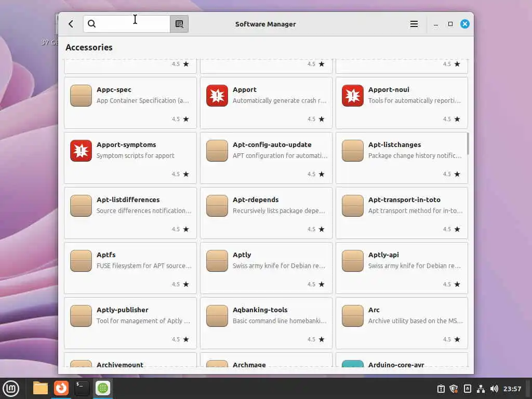Toggle search in descriptions button
Image resolution: width=532 pixels, height=399 pixels.
[179, 24]
